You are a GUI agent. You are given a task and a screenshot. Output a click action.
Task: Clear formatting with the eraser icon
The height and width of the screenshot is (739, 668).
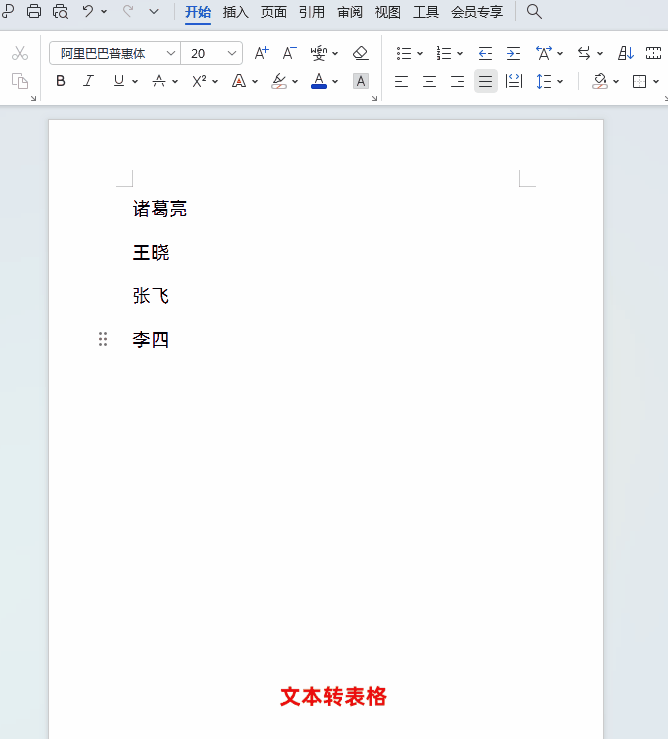pyautogui.click(x=361, y=53)
